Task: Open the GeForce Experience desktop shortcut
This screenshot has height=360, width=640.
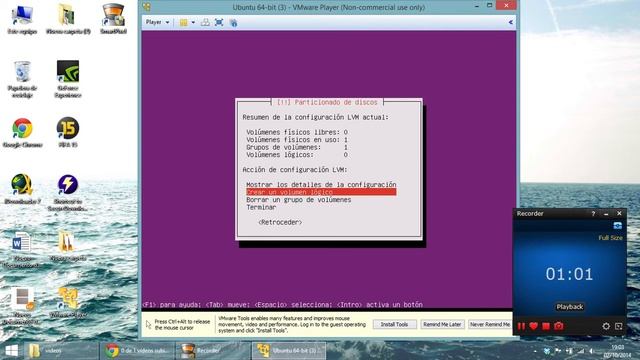Action: pyautogui.click(x=68, y=79)
